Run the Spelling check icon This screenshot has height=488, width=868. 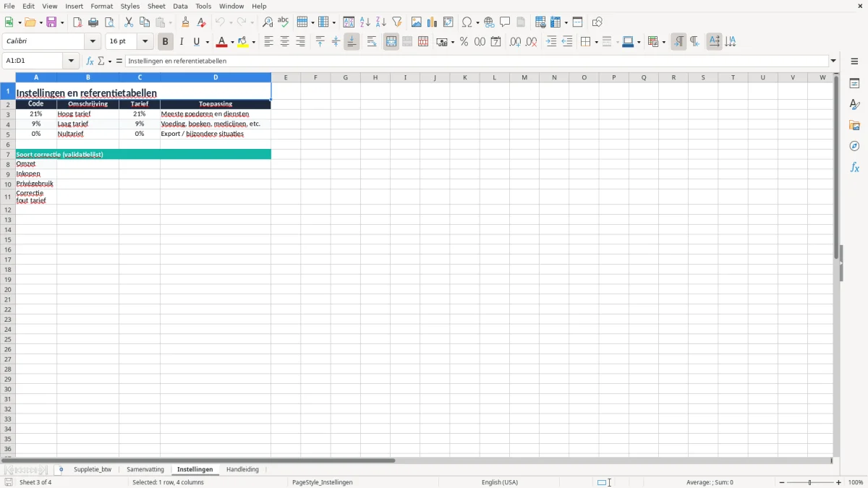[x=284, y=22]
